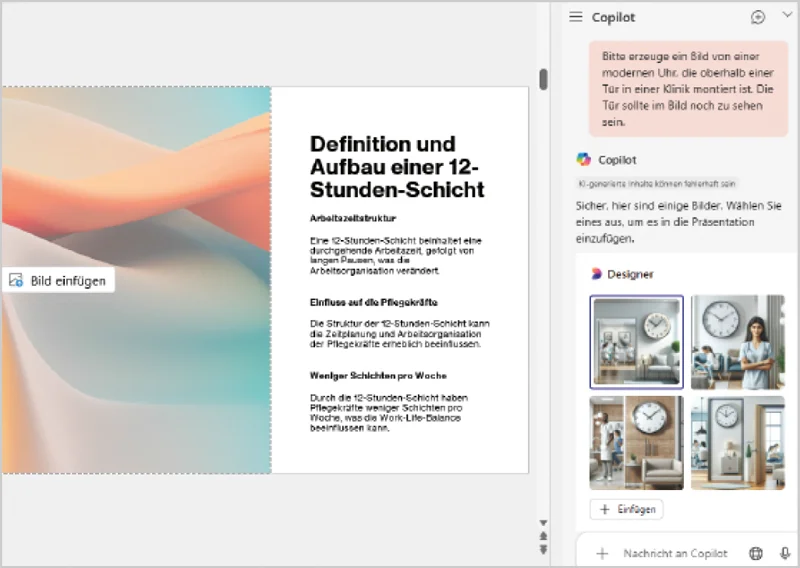Screen dimensions: 800x568
Task: Click the plus icon beside the message field
Action: pos(602,553)
